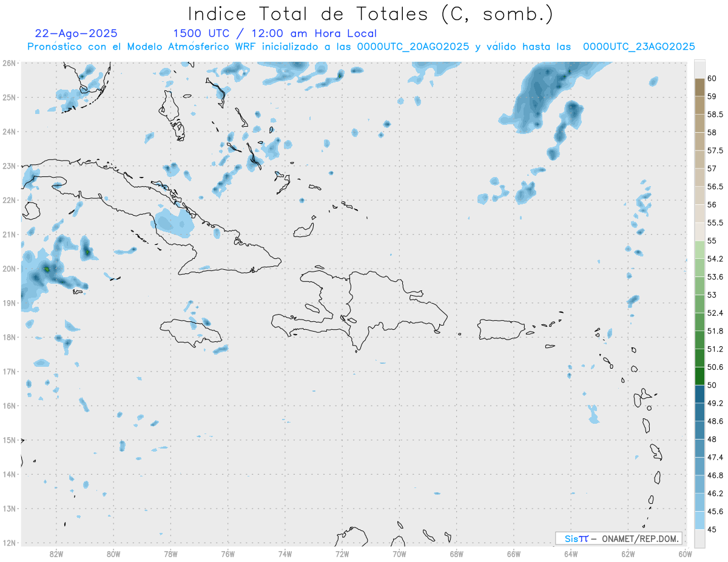The height and width of the screenshot is (562, 728).
Task: Click the 21N latitude axis label
Action: tap(9, 234)
